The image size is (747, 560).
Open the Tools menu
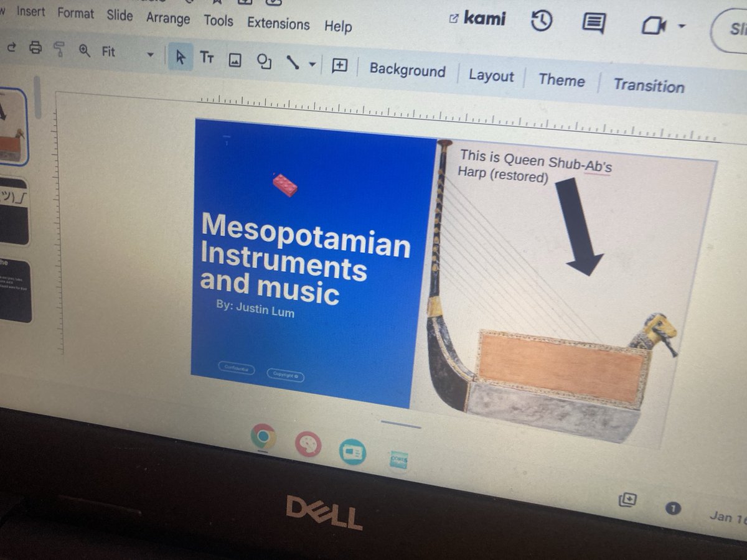[218, 21]
